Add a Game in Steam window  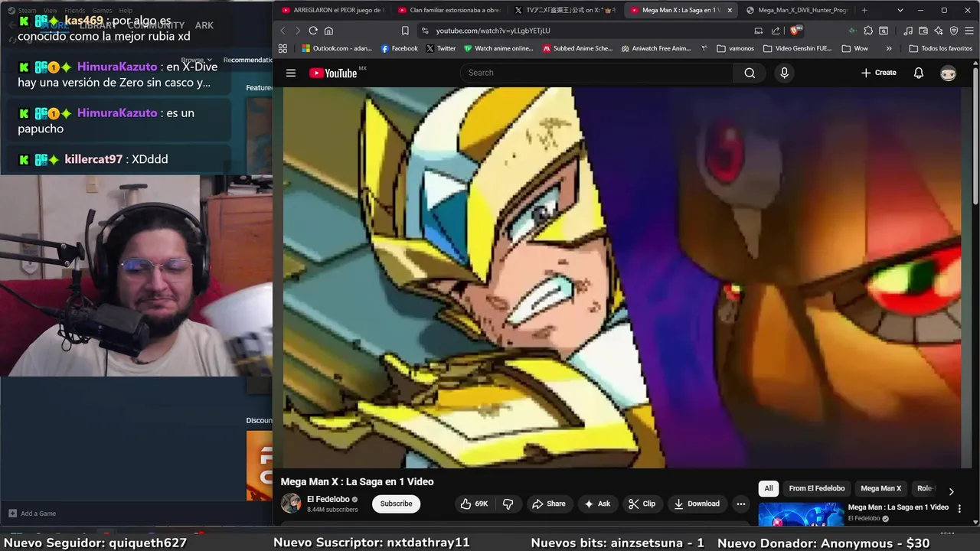pyautogui.click(x=32, y=514)
